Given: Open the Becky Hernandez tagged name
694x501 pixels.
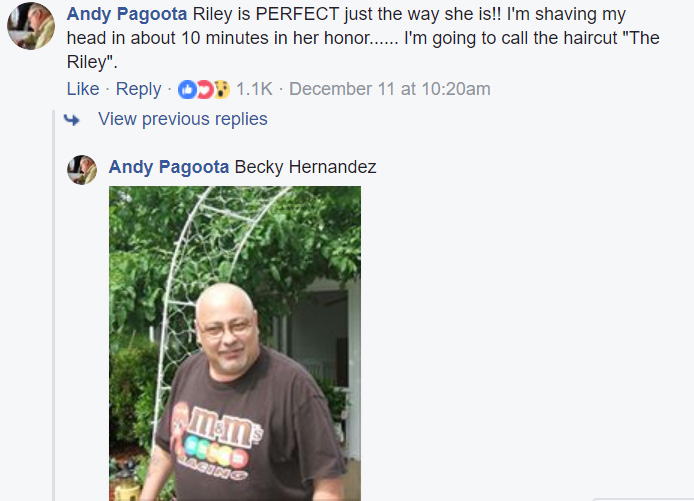Looking at the screenshot, I should point(305,167).
